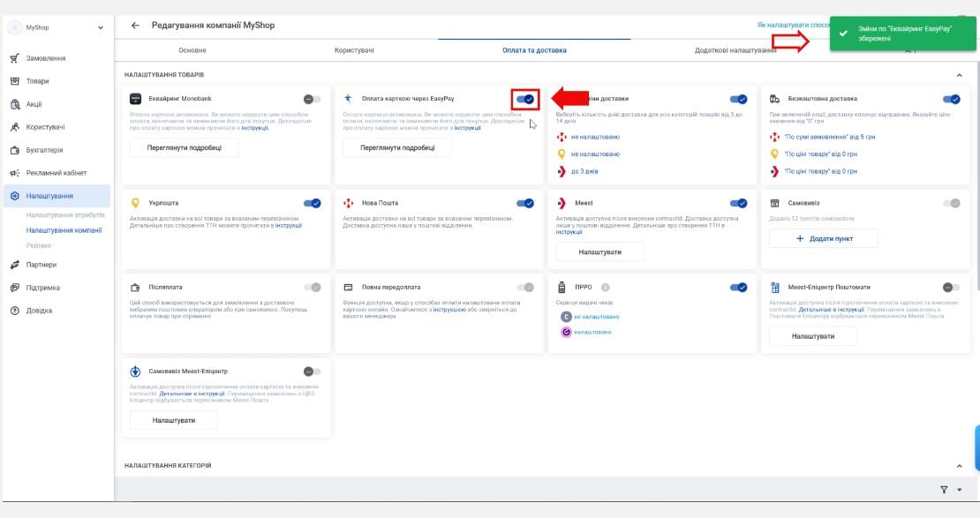Click the megaphone icon for Рекламний кабінет

pyautogui.click(x=15, y=173)
